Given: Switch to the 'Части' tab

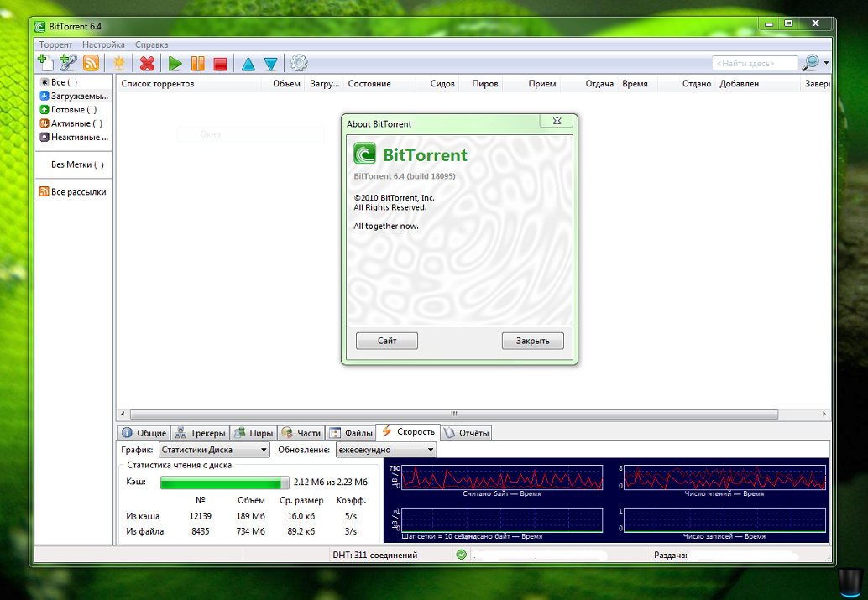Looking at the screenshot, I should pyautogui.click(x=301, y=433).
